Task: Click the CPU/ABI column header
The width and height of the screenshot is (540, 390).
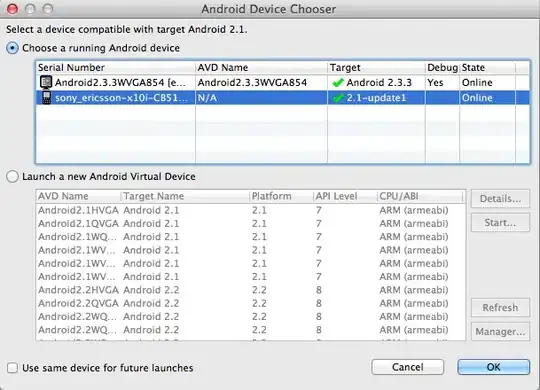Action: tap(420, 196)
